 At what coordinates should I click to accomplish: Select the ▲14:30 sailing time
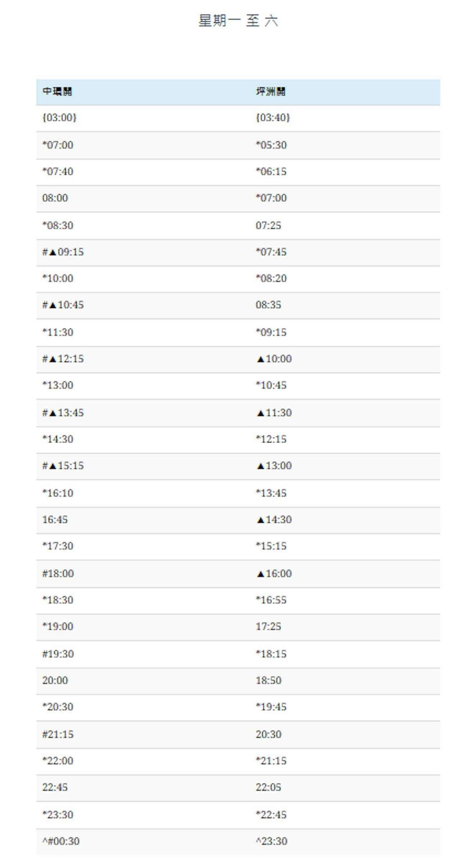point(274,519)
